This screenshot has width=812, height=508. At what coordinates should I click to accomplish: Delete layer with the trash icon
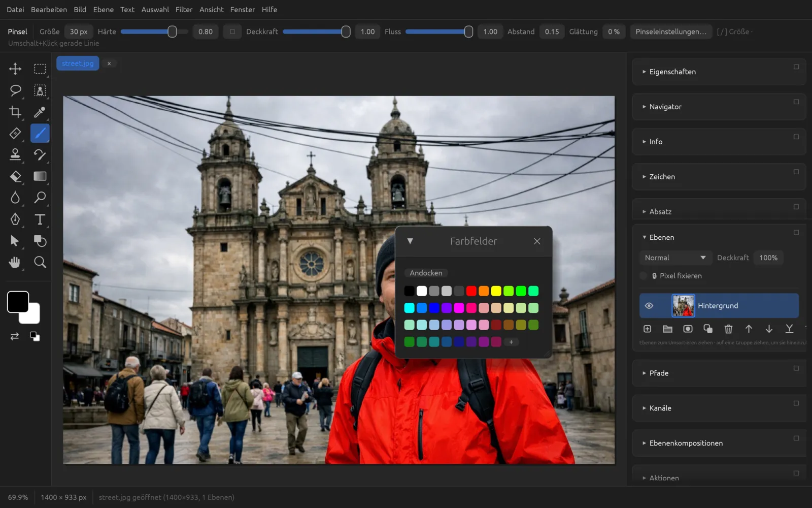728,329
